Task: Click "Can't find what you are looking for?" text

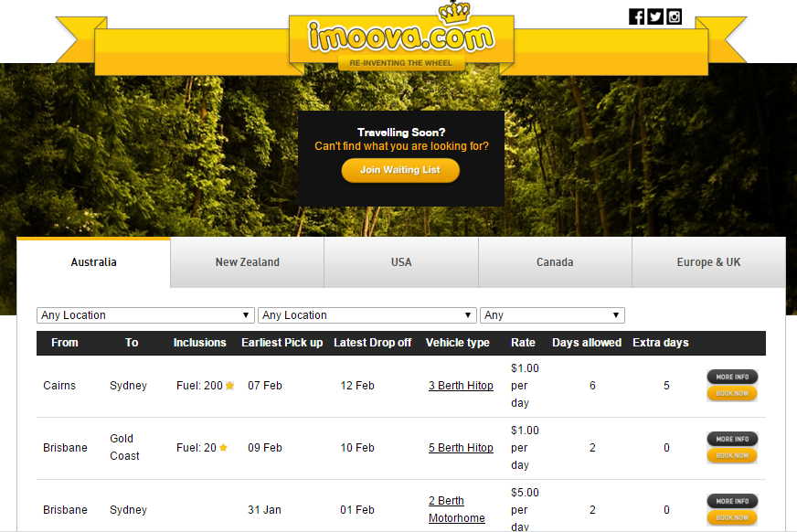Action: (x=401, y=146)
